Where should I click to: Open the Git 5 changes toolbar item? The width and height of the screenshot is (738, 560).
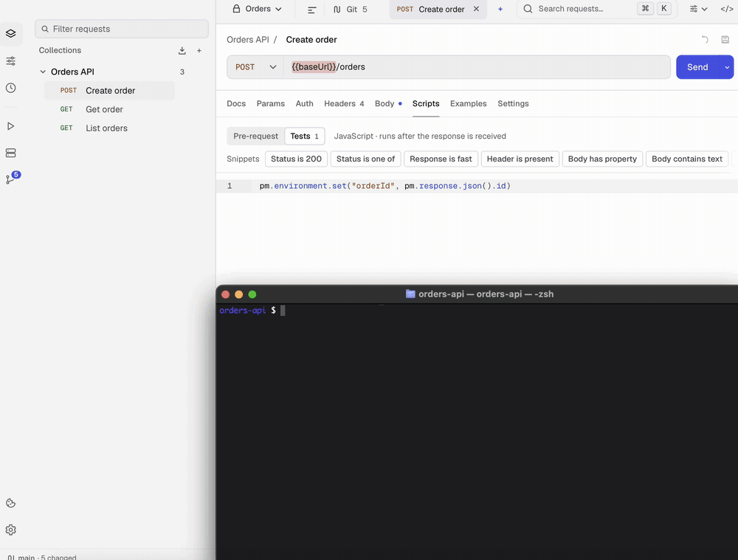pyautogui.click(x=350, y=10)
